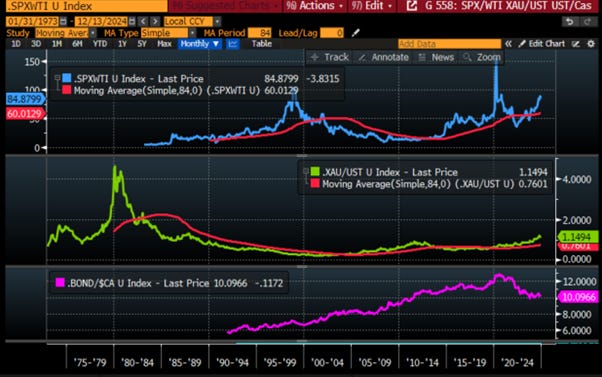Click the double chevron collapse icon
This screenshot has width=602, height=377.
508,44
